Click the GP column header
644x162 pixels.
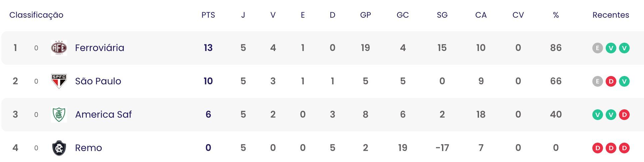pos(365,15)
